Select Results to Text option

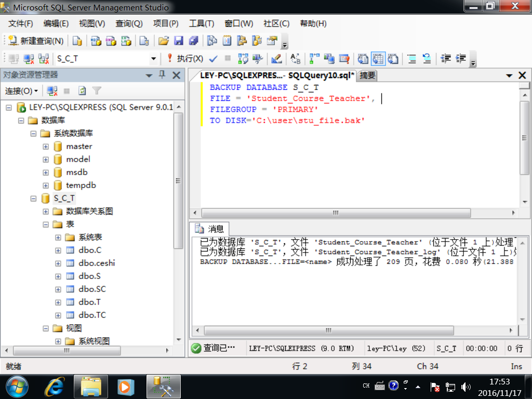click(363, 59)
